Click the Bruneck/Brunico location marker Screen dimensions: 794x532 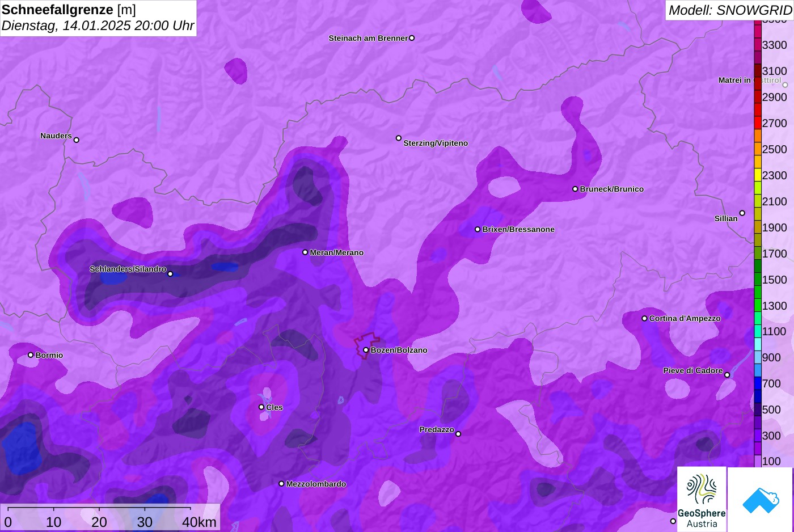click(x=575, y=189)
